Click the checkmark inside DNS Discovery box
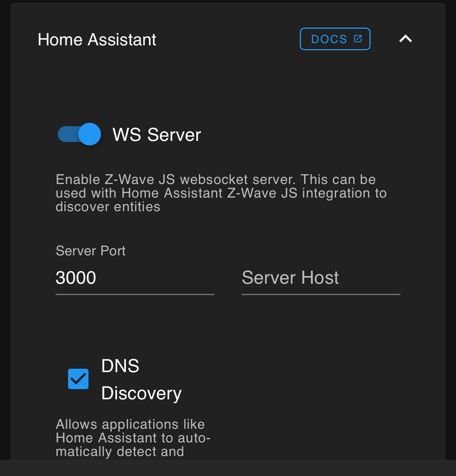 [78, 379]
